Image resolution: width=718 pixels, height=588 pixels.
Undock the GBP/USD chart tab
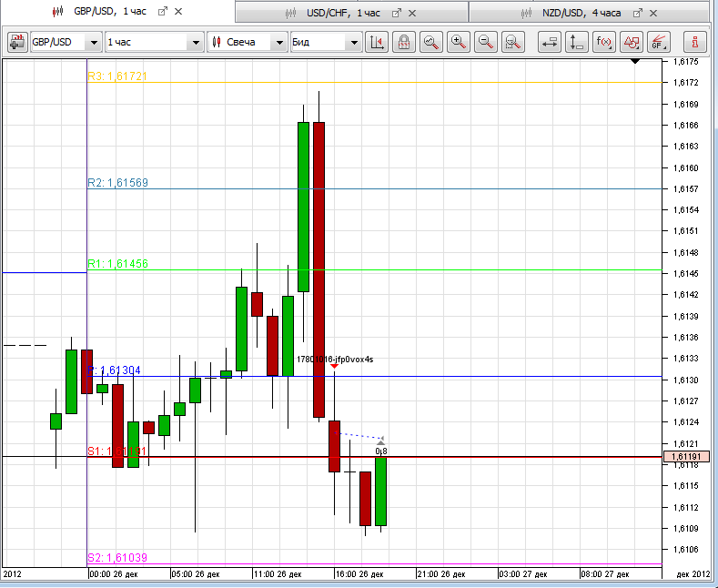163,12
